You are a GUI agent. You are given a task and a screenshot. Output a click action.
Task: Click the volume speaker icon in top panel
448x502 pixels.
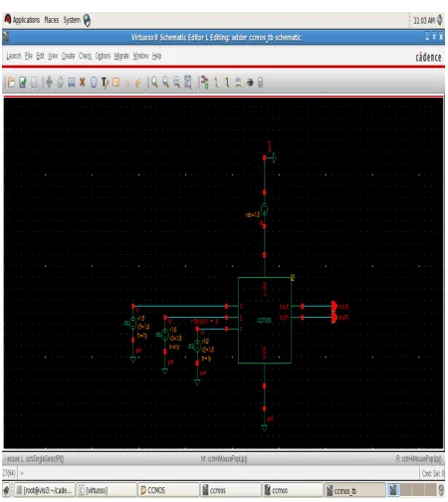[x=440, y=20]
